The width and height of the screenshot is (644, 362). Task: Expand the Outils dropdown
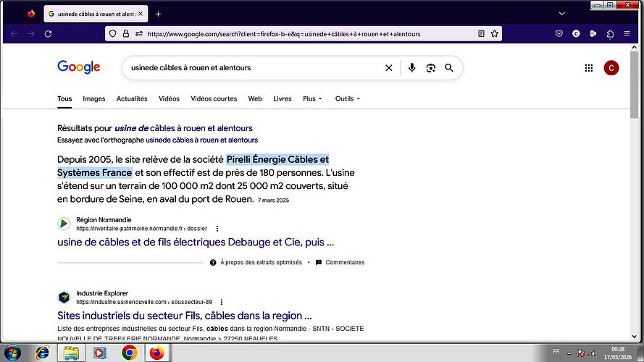click(x=348, y=98)
